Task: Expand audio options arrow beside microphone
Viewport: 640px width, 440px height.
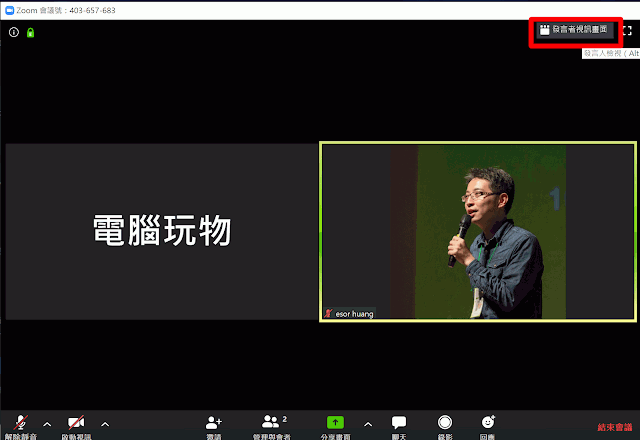Action: point(47,424)
